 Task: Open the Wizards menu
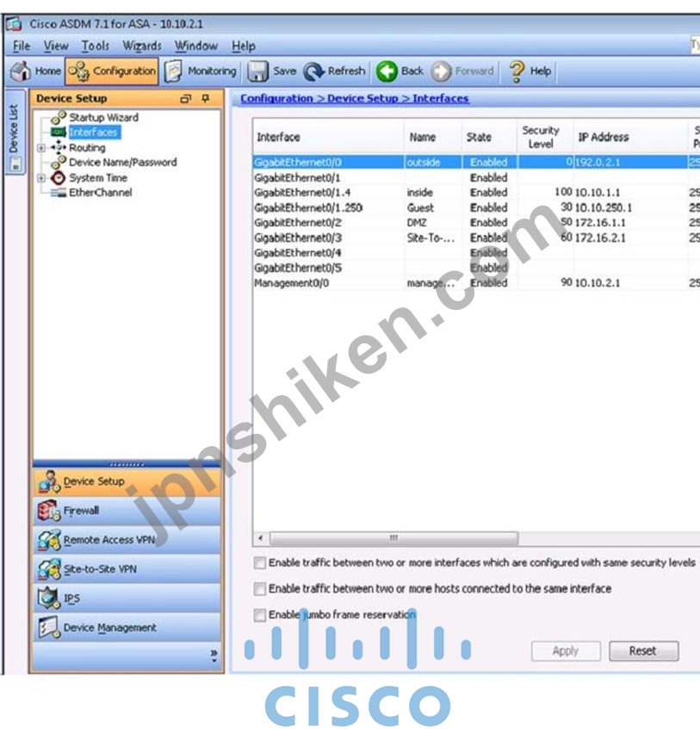[142, 46]
